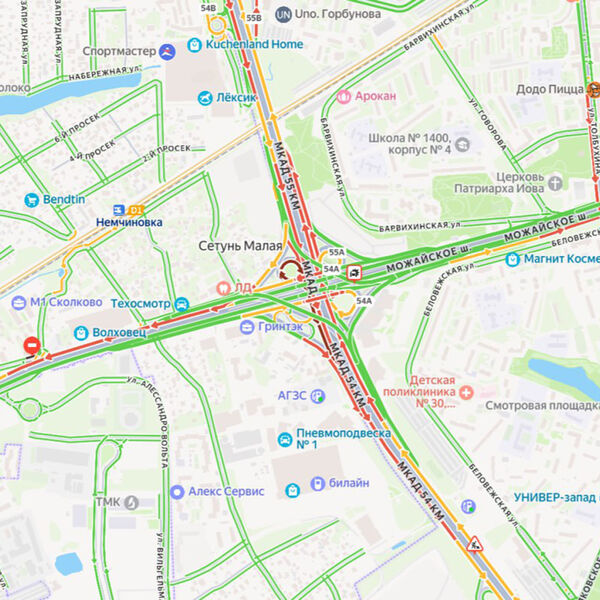Select the Церковь Патриарха Иова church icon
600x600 pixels.
coord(555,183)
